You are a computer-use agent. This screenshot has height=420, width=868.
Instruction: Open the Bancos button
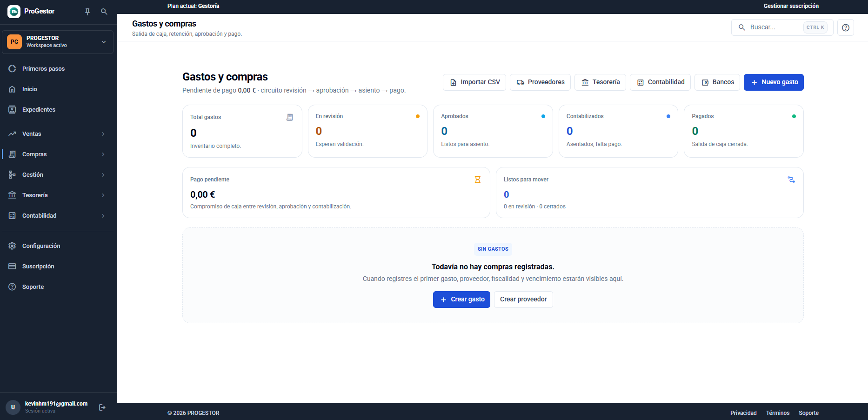[717, 82]
